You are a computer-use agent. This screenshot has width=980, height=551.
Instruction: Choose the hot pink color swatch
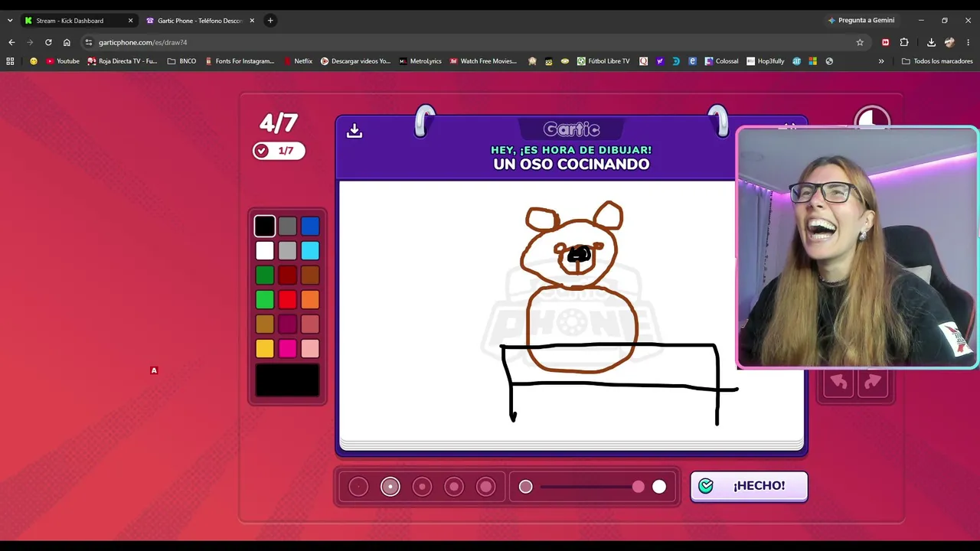point(287,348)
